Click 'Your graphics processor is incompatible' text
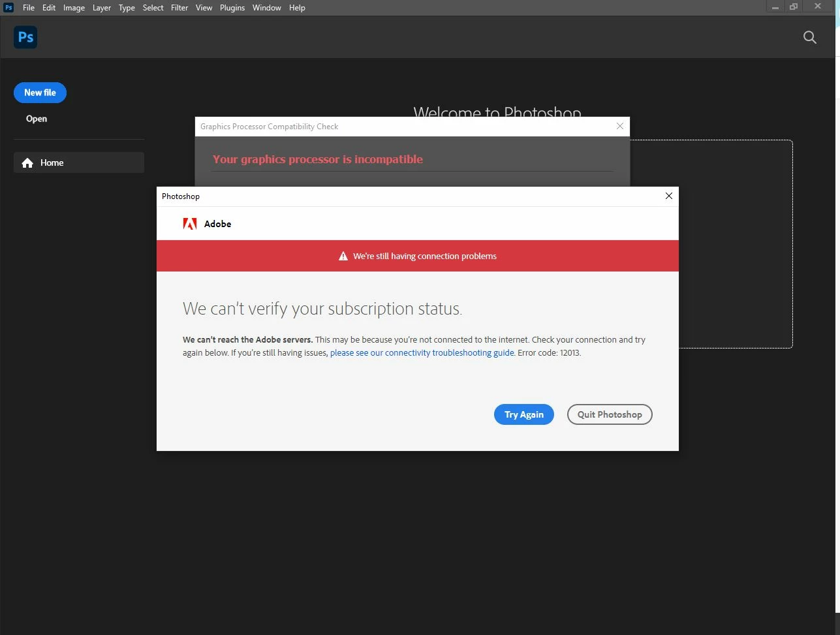The image size is (840, 635). coord(318,159)
